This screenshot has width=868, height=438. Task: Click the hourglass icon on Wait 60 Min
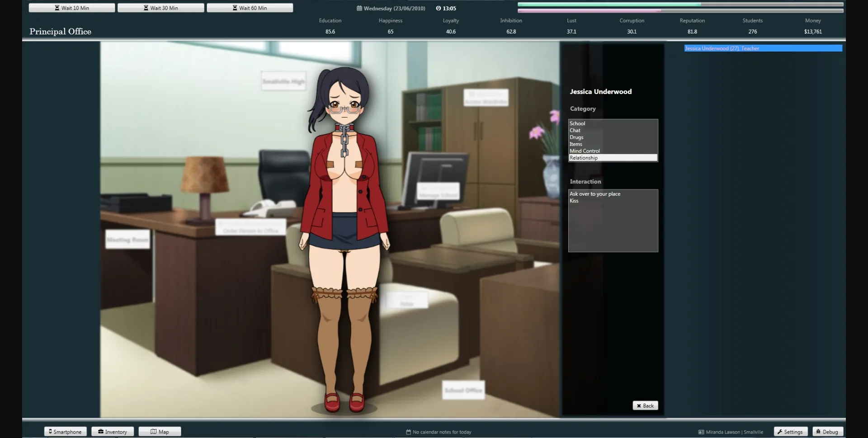235,7
